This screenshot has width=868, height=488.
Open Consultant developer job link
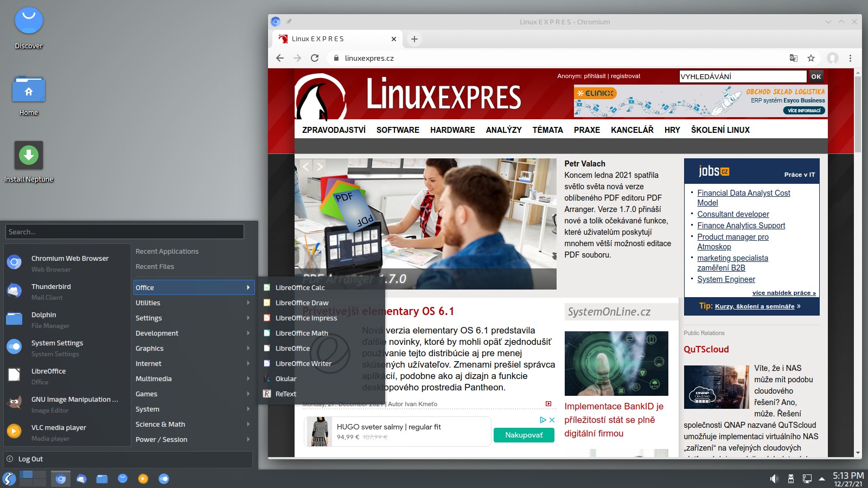[x=733, y=214]
